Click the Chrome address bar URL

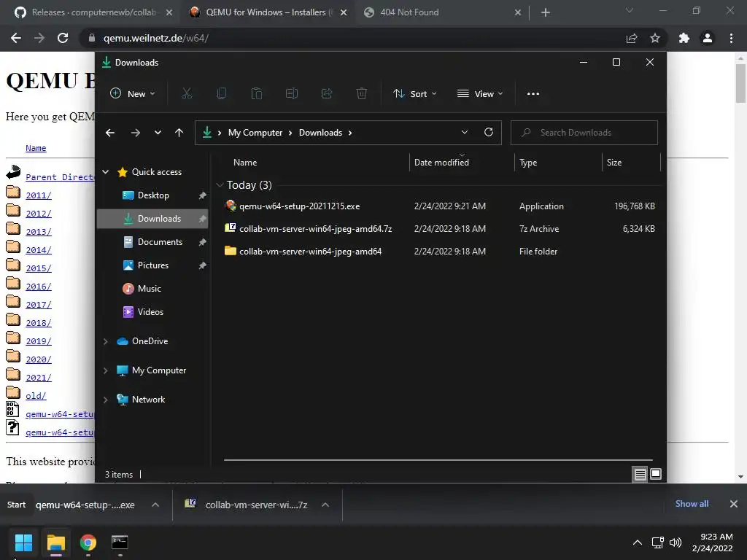click(156, 38)
